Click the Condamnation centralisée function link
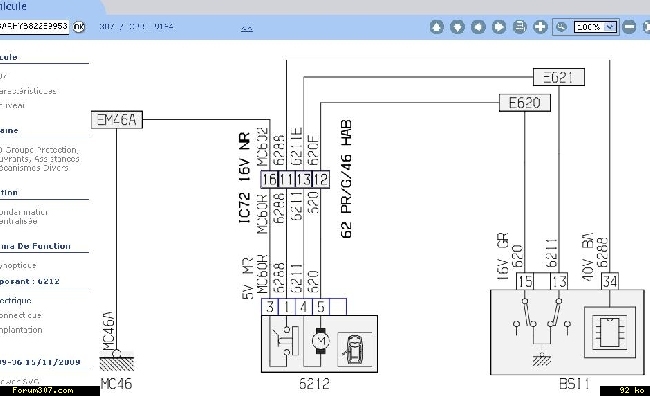650x396 pixels. [x=24, y=216]
